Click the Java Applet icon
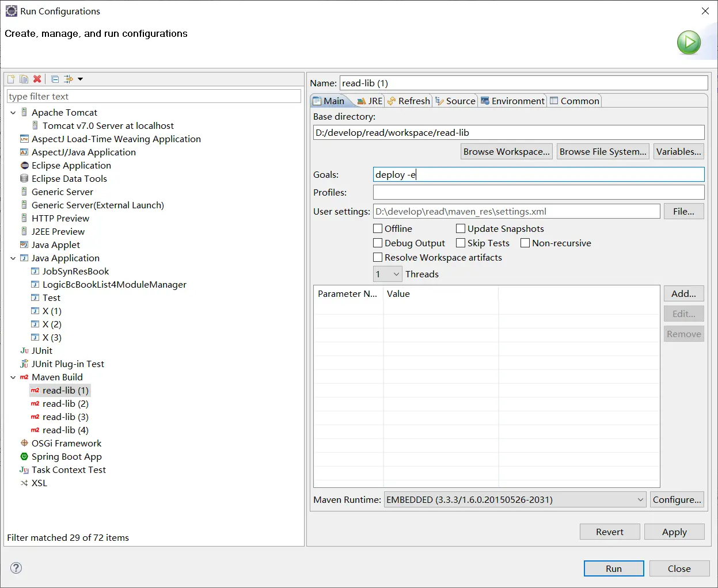Screen dimensions: 718x588 [x=24, y=245]
